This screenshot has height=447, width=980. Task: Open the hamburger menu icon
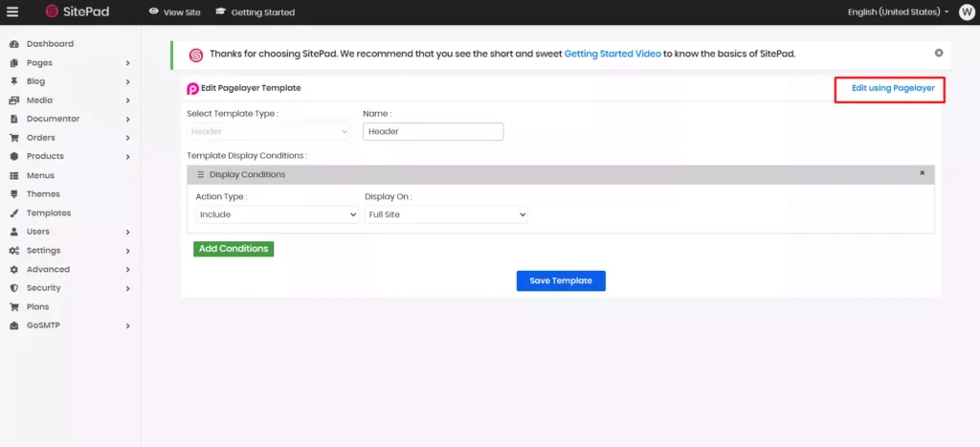click(12, 11)
